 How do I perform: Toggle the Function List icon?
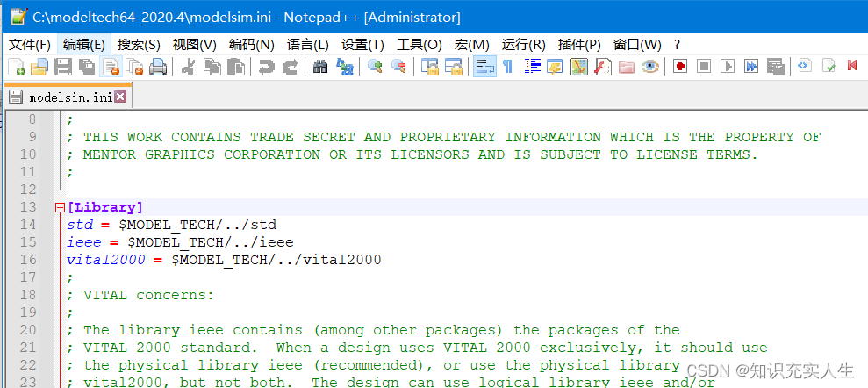point(602,67)
